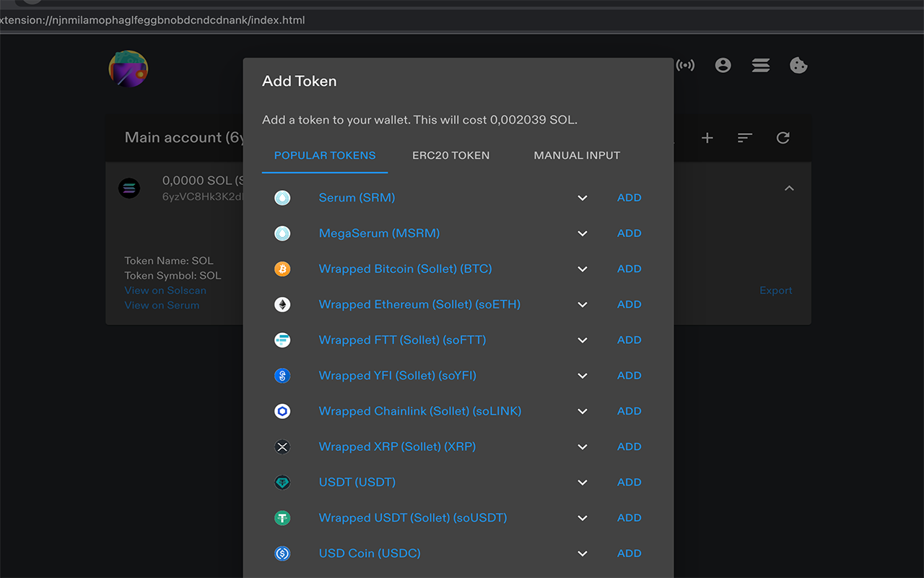Click the Wrapped XRP token icon
Viewport: 924px width, 578px height.
tap(282, 447)
